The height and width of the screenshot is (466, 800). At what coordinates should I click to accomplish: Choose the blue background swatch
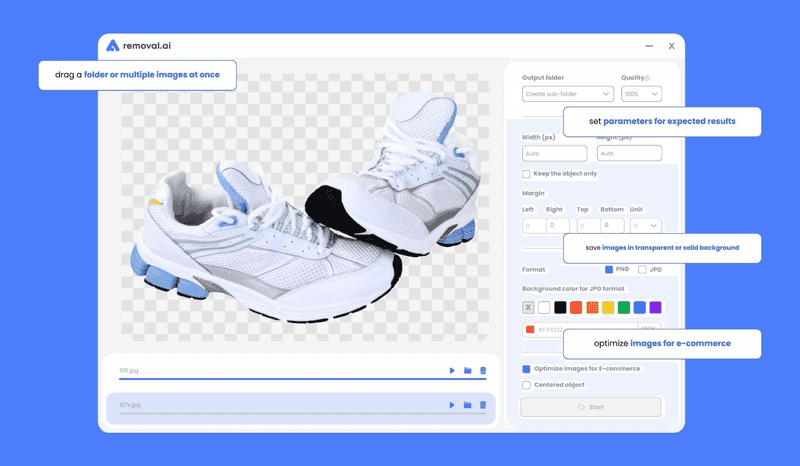tap(640, 307)
